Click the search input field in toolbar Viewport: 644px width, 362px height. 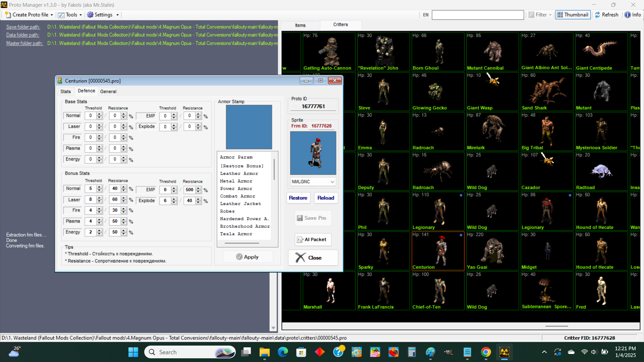tap(478, 15)
